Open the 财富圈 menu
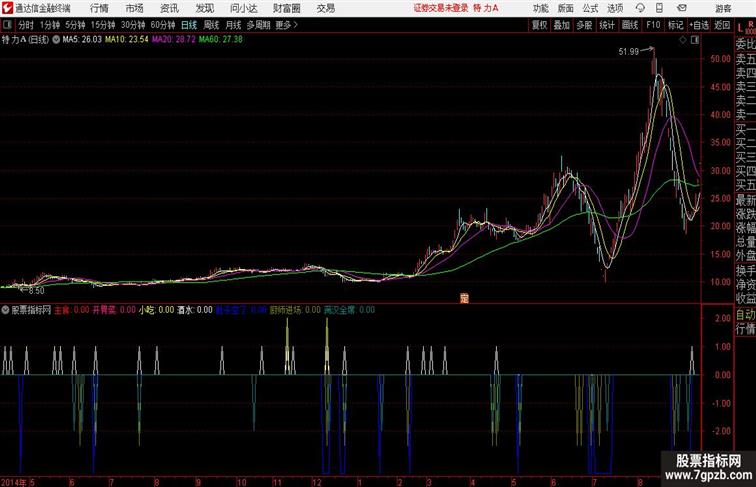This screenshot has height=487, width=756. (287, 8)
